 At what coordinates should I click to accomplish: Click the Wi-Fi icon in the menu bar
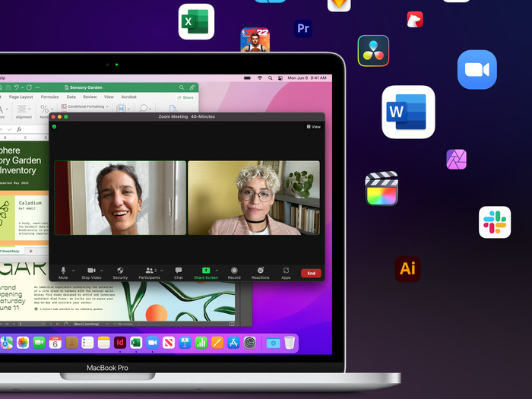[260, 78]
